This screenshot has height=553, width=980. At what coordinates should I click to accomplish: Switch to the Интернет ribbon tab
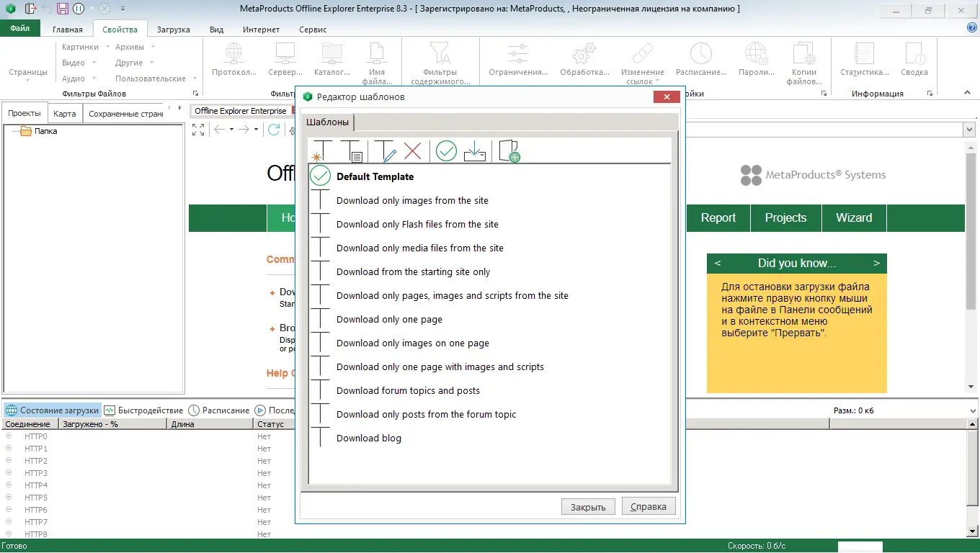[x=262, y=30]
